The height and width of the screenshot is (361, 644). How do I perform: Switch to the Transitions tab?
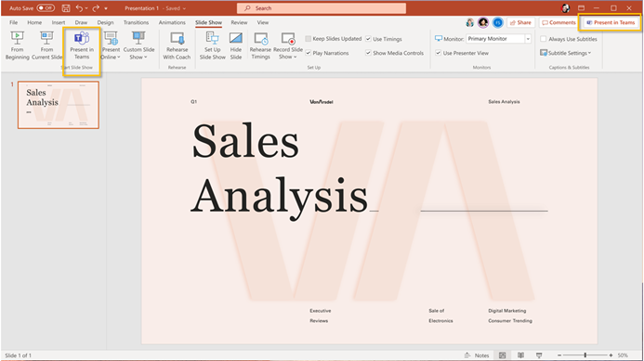click(136, 22)
